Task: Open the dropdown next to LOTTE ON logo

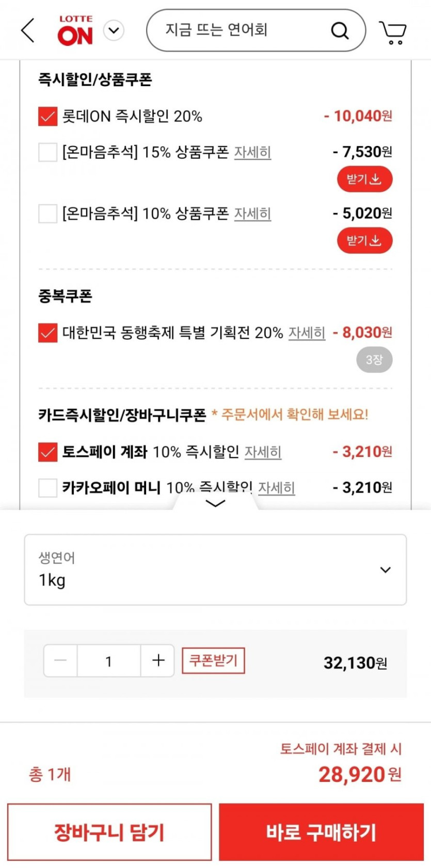Action: 114,30
